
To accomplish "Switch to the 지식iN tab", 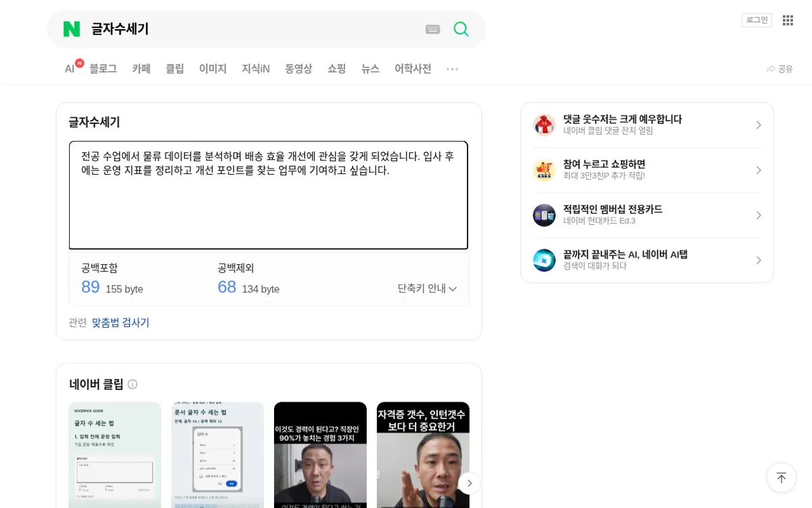I will [x=256, y=69].
